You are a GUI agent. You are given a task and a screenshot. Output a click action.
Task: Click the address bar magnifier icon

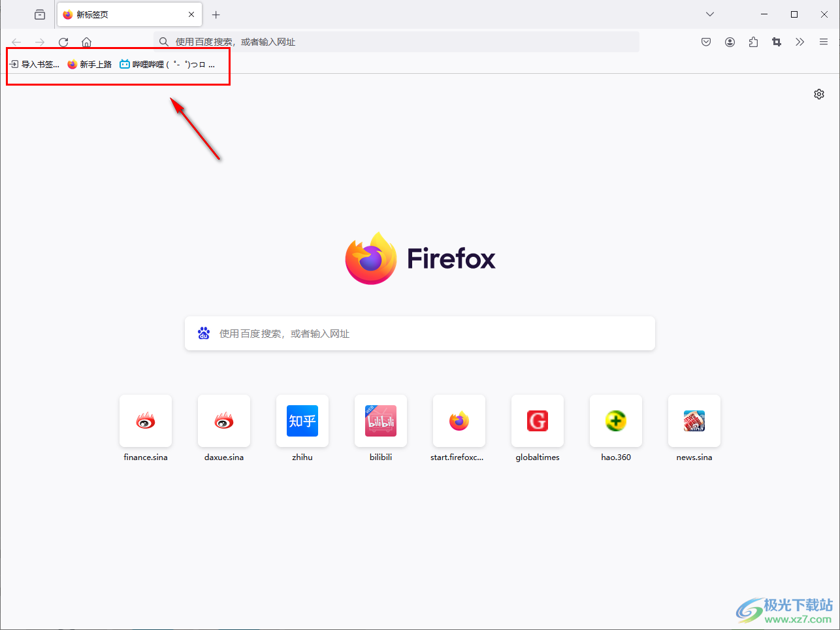click(164, 42)
